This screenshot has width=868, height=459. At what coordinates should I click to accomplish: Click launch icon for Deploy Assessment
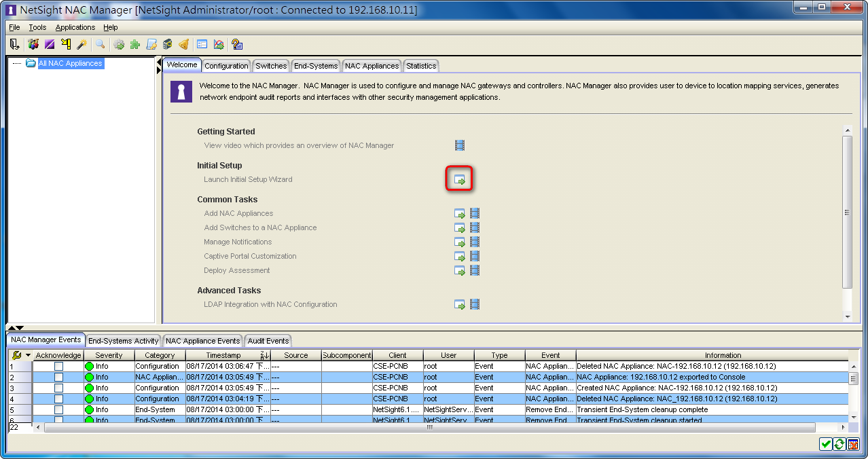(x=460, y=270)
